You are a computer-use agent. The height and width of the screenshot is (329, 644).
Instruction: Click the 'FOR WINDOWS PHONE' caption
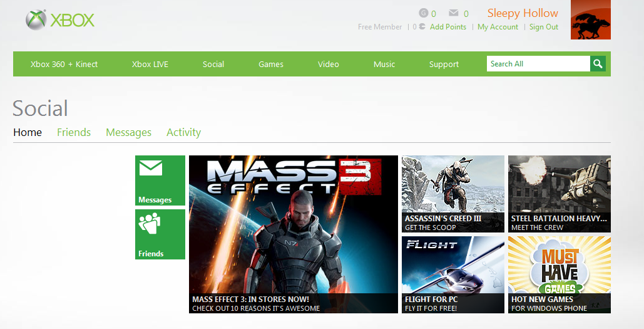coord(549,308)
